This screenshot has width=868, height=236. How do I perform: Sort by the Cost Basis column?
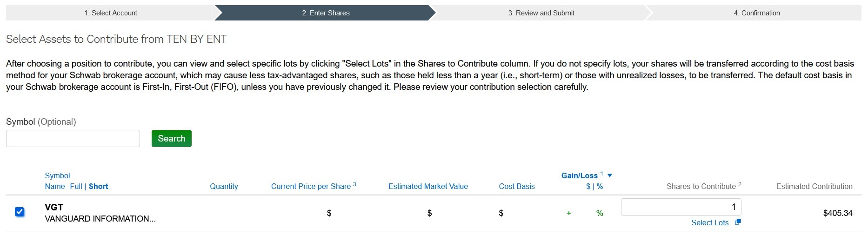[516, 186]
